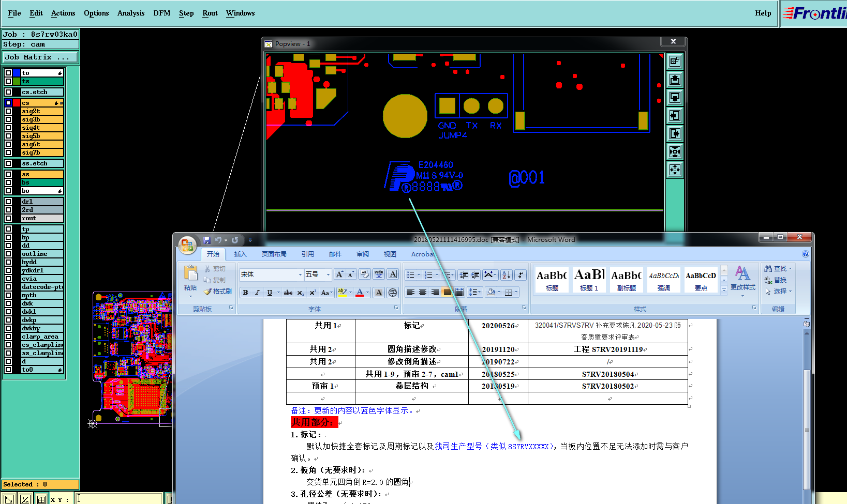Expand the Word styles gallery more arrow

click(724, 291)
